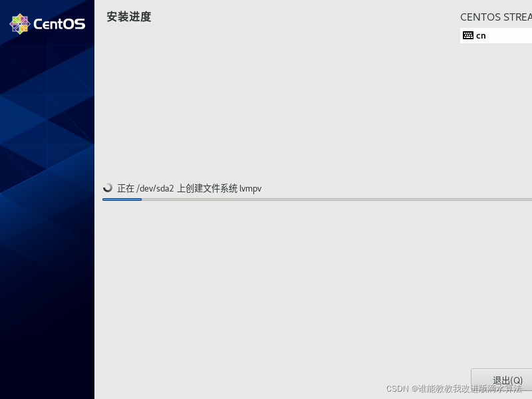The width and height of the screenshot is (532, 399).
Task: Click the spinning progress indicator icon
Action: 108,188
